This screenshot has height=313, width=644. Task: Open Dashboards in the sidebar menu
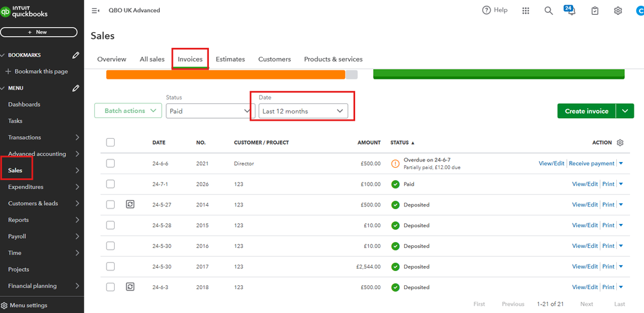(x=24, y=105)
